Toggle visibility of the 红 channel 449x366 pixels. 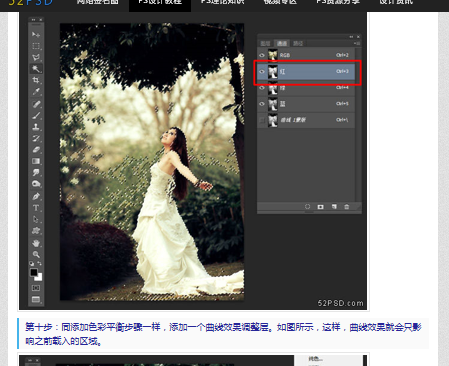click(x=262, y=71)
